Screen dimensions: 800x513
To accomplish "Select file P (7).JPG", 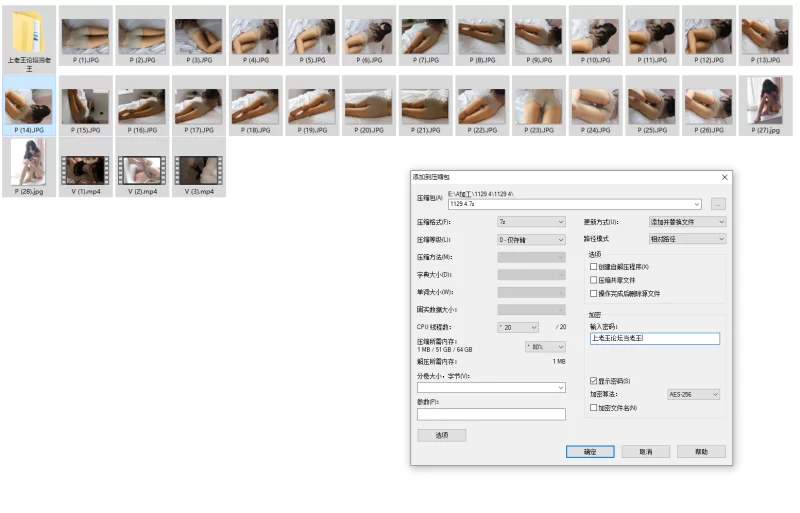I will 425,37.
